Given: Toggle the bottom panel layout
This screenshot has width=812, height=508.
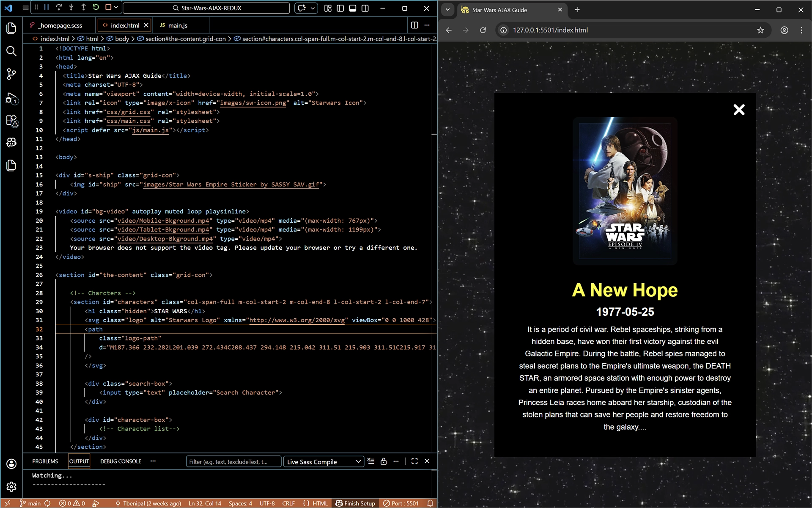Looking at the screenshot, I should 353,8.
